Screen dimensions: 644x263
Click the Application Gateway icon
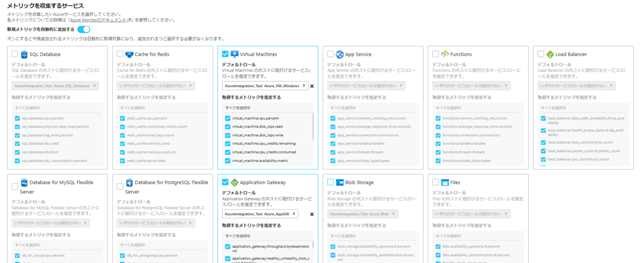[x=234, y=182]
